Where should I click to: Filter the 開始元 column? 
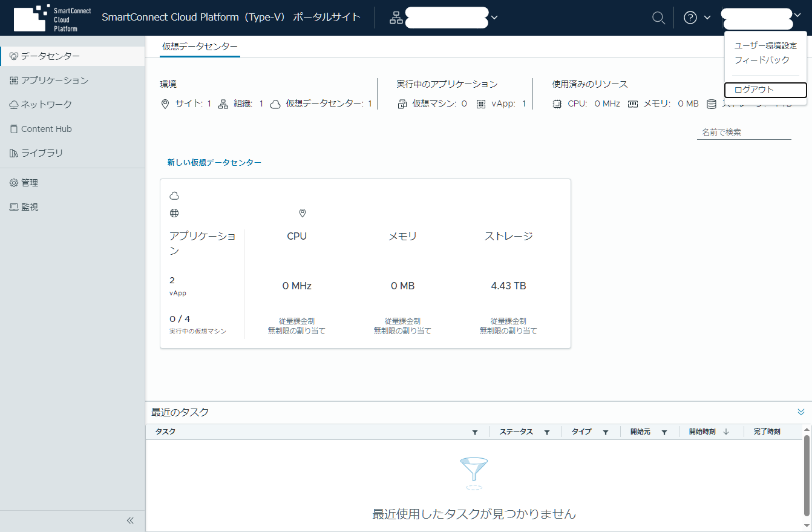coord(664,432)
